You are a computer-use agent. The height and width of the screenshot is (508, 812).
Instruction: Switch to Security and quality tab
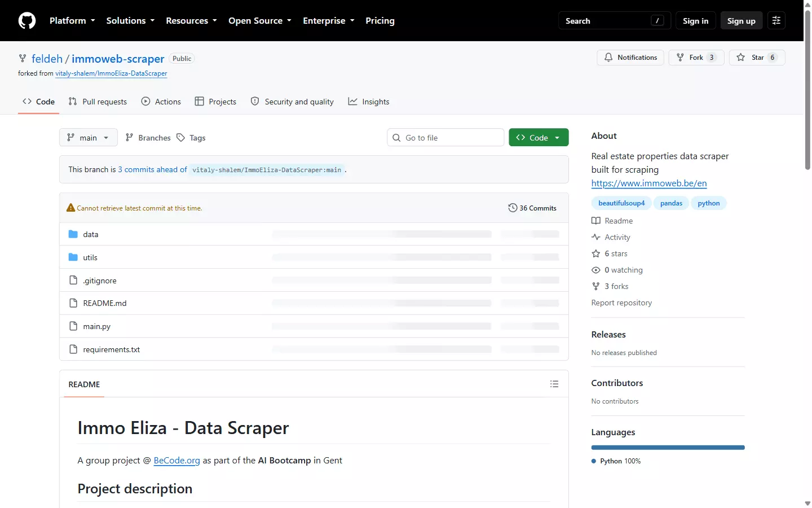pos(292,102)
